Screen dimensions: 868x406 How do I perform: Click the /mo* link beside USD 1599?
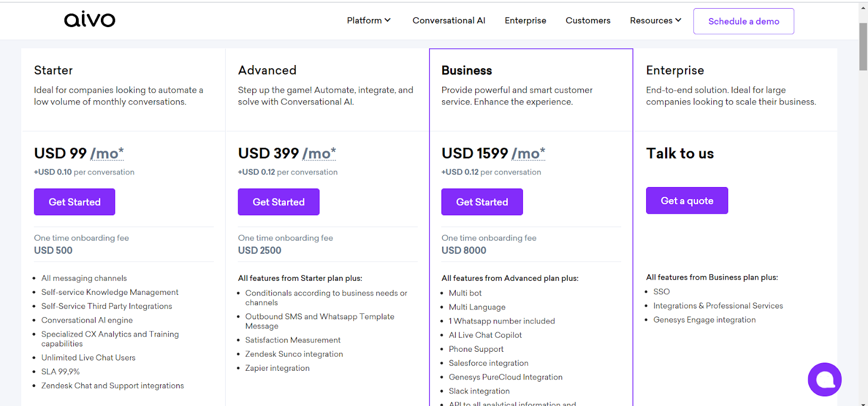(x=528, y=153)
